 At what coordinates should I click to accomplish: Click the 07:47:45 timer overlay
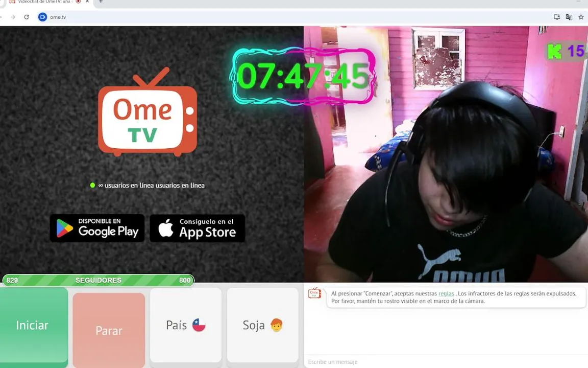pos(303,76)
